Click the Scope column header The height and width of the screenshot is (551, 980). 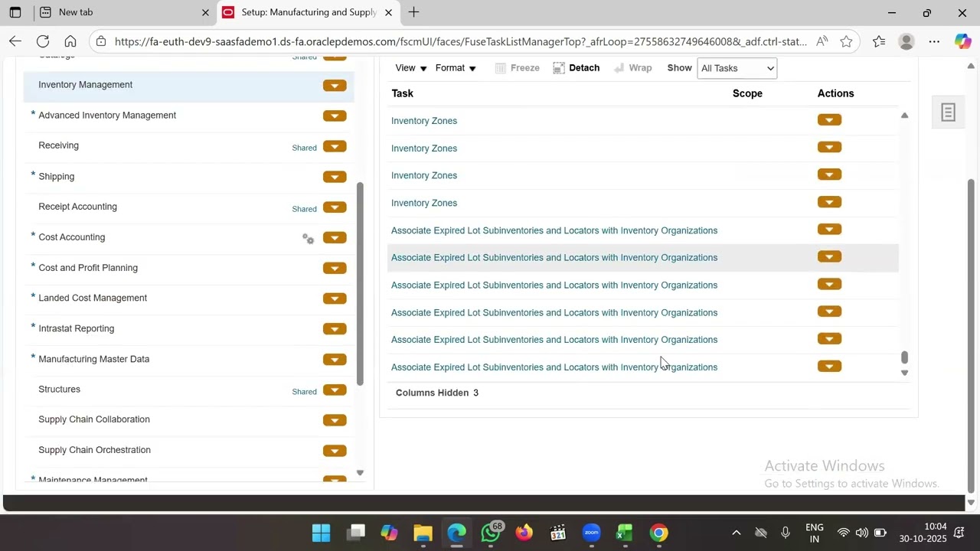click(747, 93)
